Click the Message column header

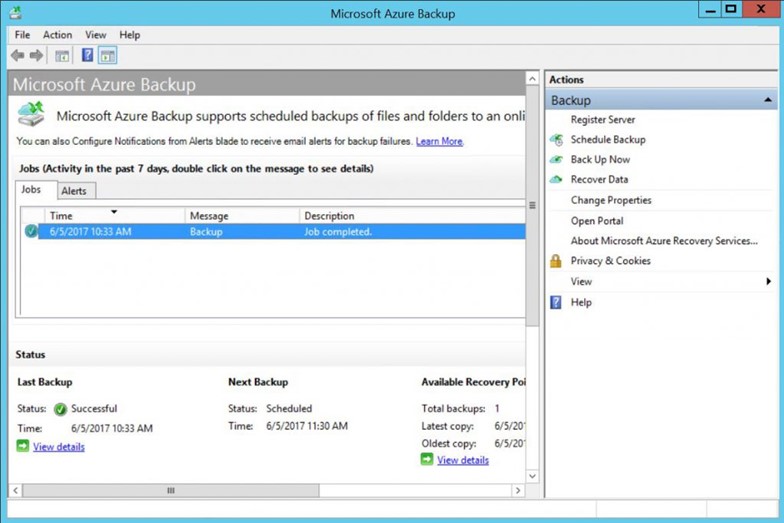tap(242, 216)
